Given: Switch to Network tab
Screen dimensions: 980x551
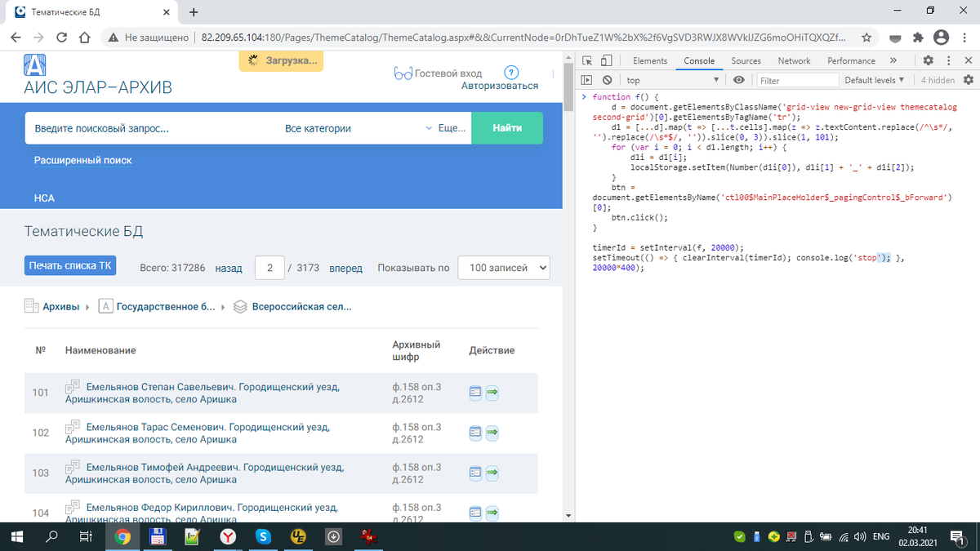Looking at the screenshot, I should [794, 60].
